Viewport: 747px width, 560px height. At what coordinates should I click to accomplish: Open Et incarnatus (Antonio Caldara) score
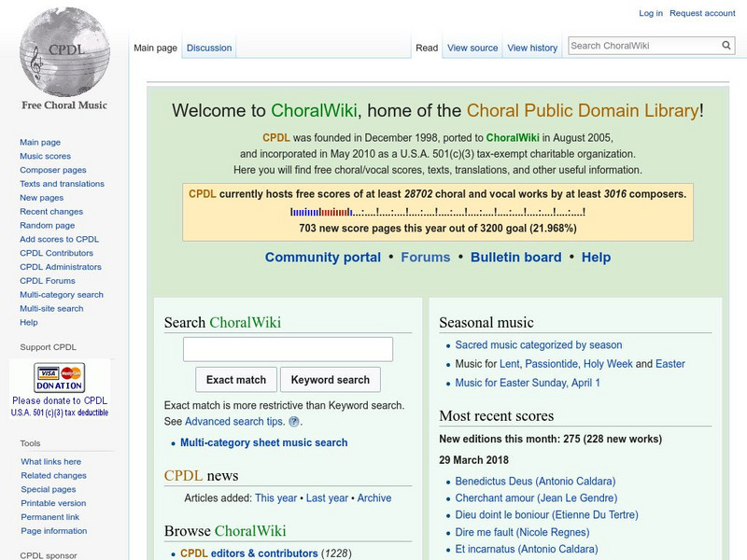pos(527,549)
